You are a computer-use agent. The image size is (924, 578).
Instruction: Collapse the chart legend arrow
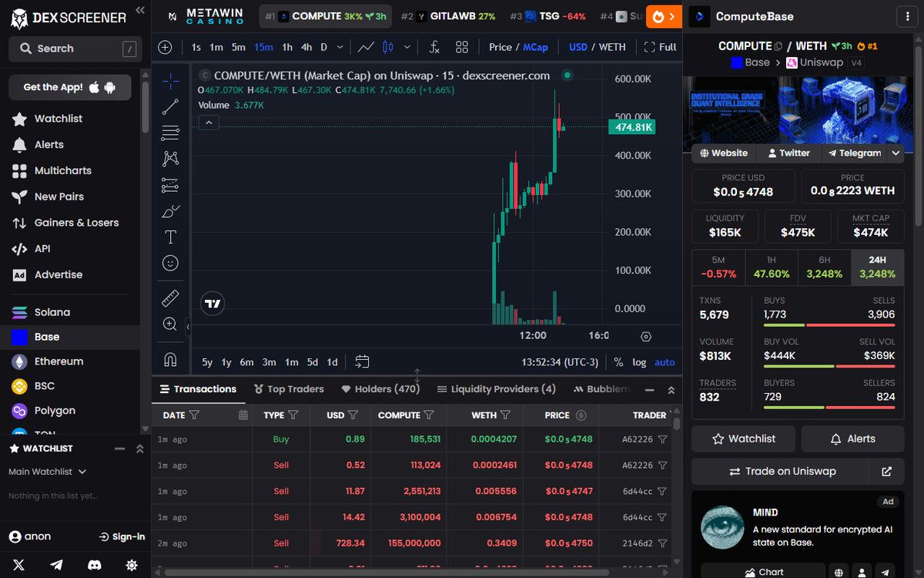coord(209,123)
